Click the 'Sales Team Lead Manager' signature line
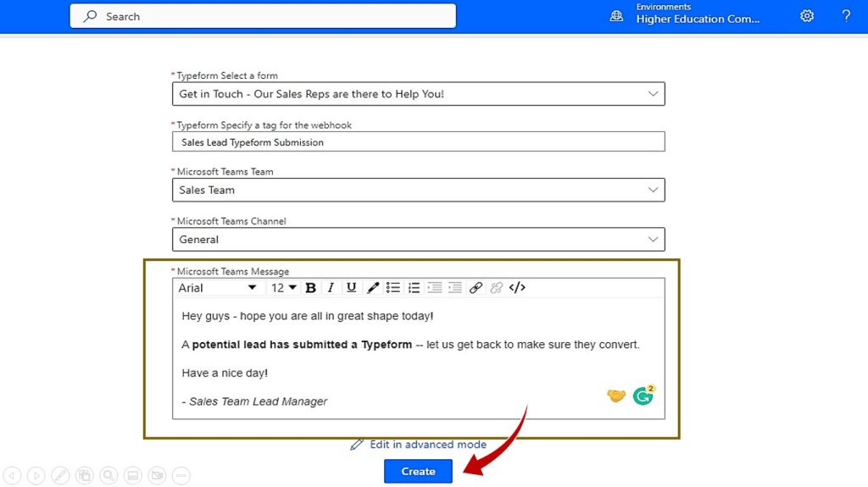The width and height of the screenshot is (868, 487). click(x=254, y=401)
